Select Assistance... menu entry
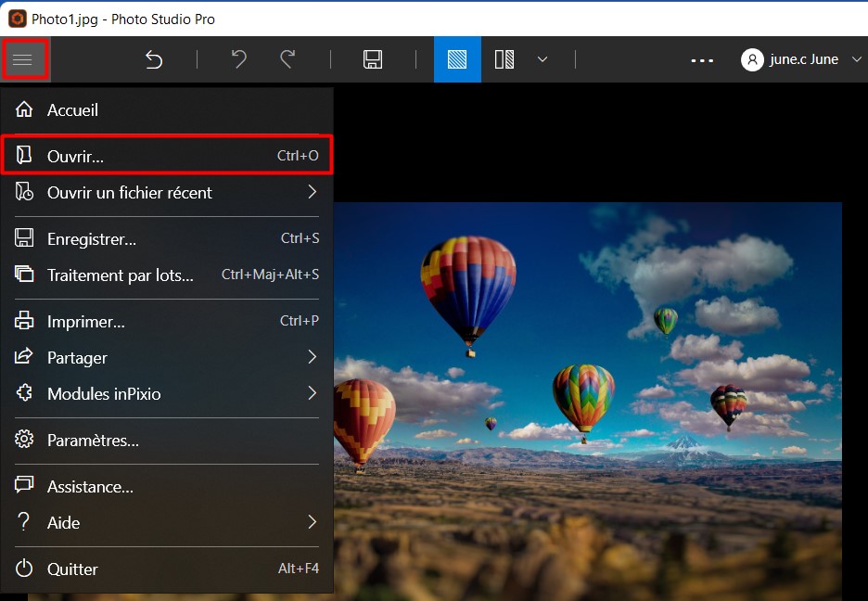This screenshot has width=868, height=601. click(167, 486)
